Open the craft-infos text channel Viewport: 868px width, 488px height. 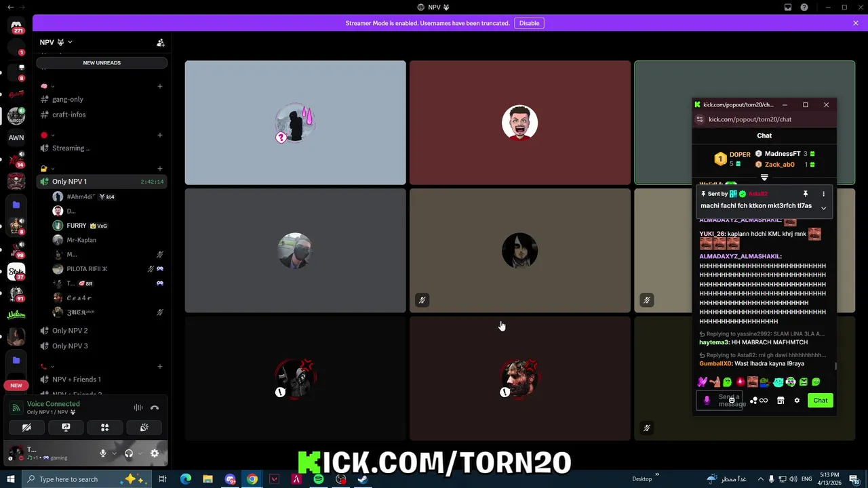(102, 115)
